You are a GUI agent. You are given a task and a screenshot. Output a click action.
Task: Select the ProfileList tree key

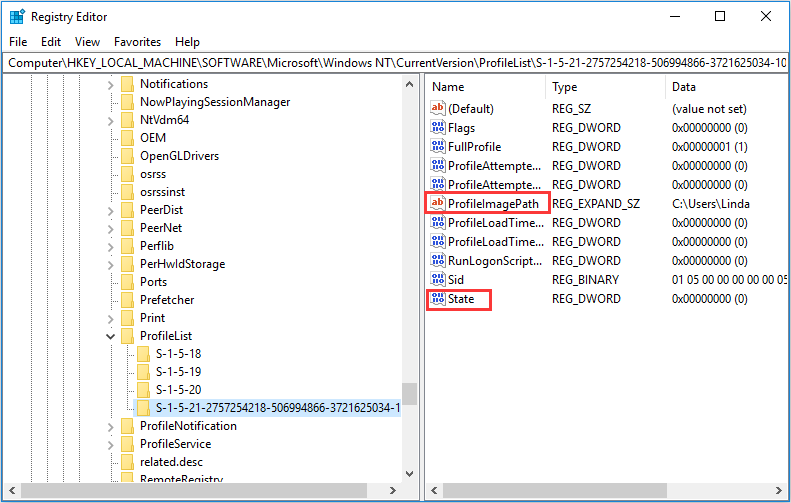166,336
